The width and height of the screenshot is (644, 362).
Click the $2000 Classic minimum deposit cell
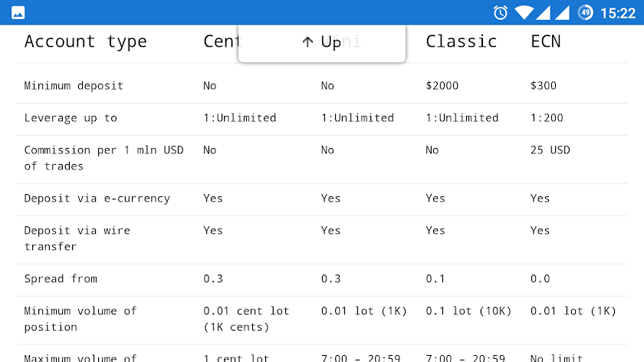coord(442,86)
